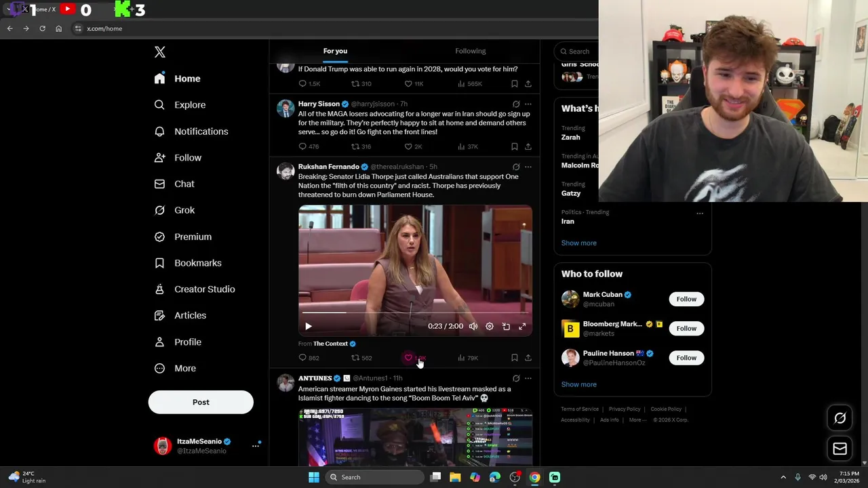868x488 pixels.
Task: Open Premium in the left sidebar
Action: pyautogui.click(x=183, y=237)
